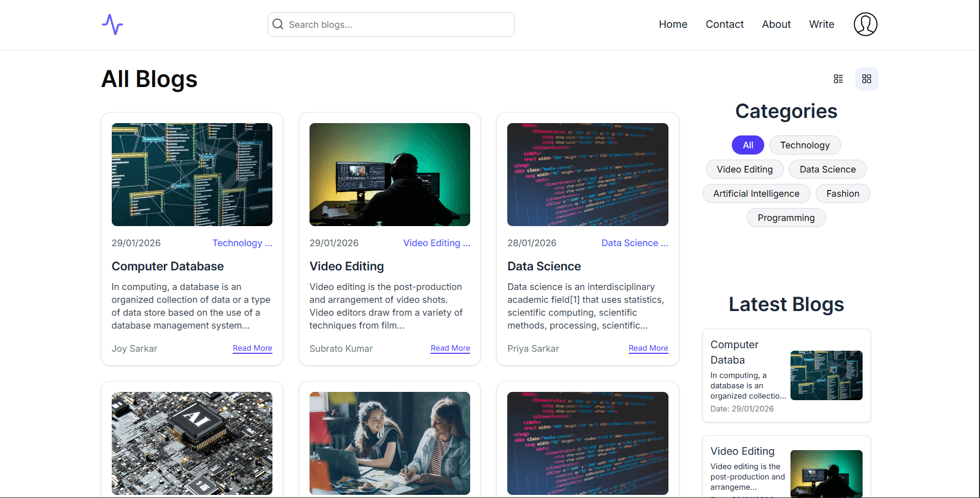This screenshot has width=980, height=498.
Task: Go to the Home page
Action: [x=673, y=24]
